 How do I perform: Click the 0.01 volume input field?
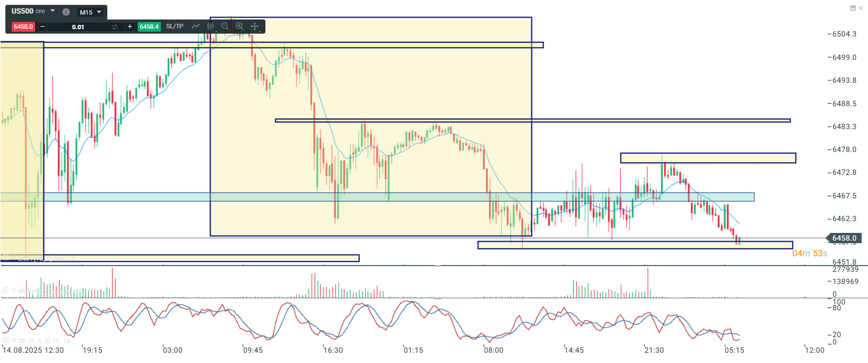pyautogui.click(x=78, y=27)
